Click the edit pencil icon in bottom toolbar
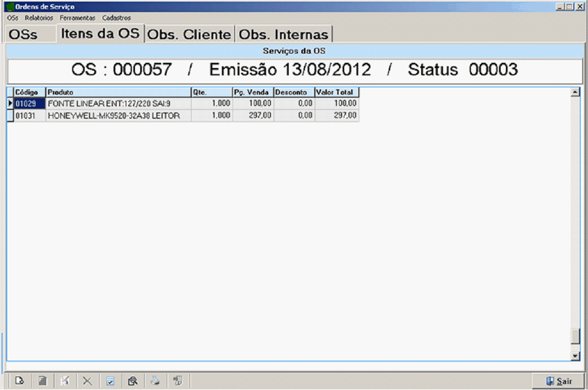The image size is (588, 390). click(x=65, y=381)
